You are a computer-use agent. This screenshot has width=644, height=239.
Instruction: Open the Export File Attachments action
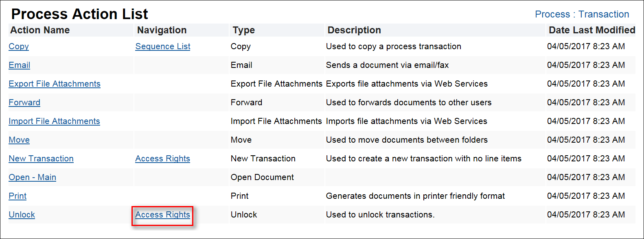click(55, 84)
